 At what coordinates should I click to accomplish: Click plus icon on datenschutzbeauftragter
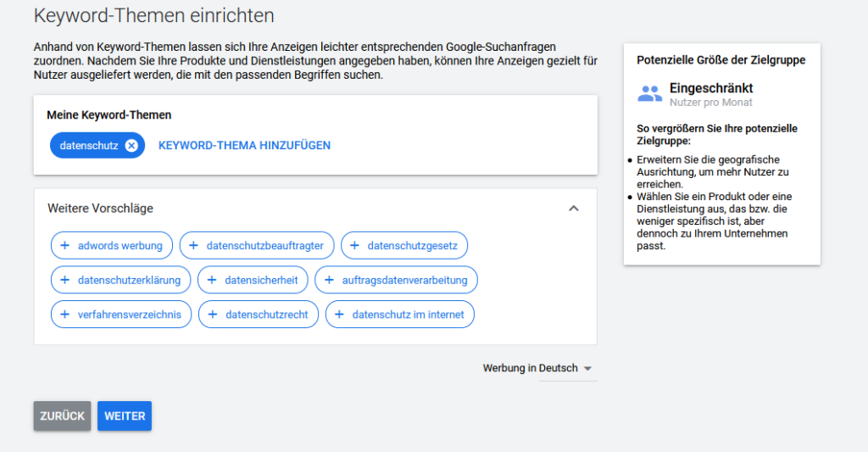pyautogui.click(x=194, y=246)
